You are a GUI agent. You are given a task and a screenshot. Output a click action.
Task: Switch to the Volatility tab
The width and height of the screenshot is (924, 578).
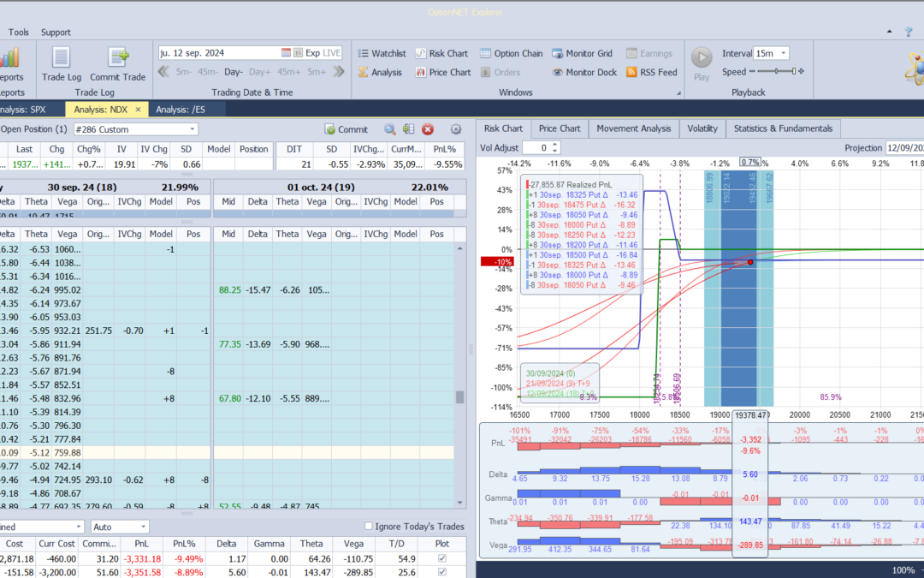tap(702, 128)
